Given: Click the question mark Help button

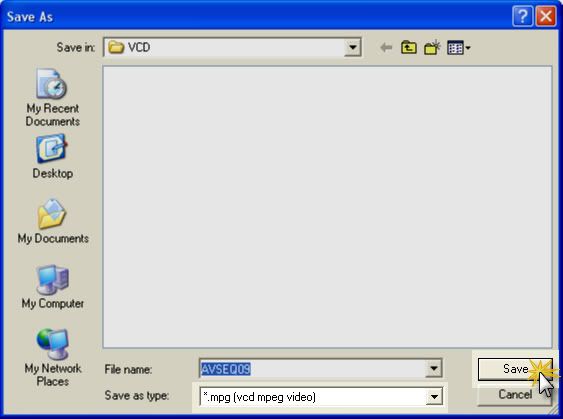Looking at the screenshot, I should click(x=522, y=16).
